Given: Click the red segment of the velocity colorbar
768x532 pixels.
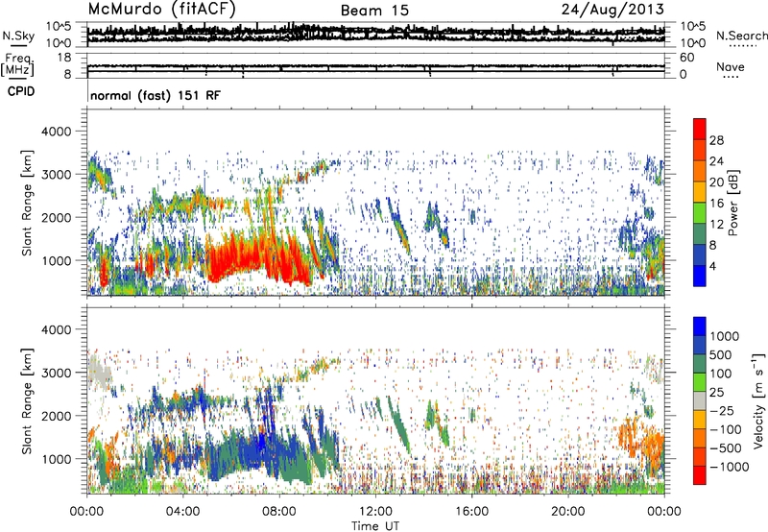Looking at the screenshot, I should tap(700, 475).
